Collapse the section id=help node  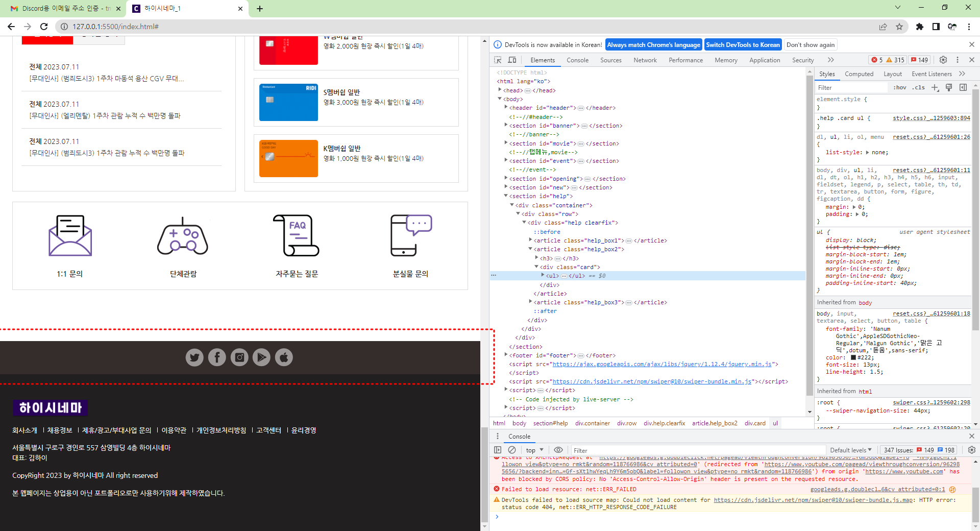(x=506, y=196)
